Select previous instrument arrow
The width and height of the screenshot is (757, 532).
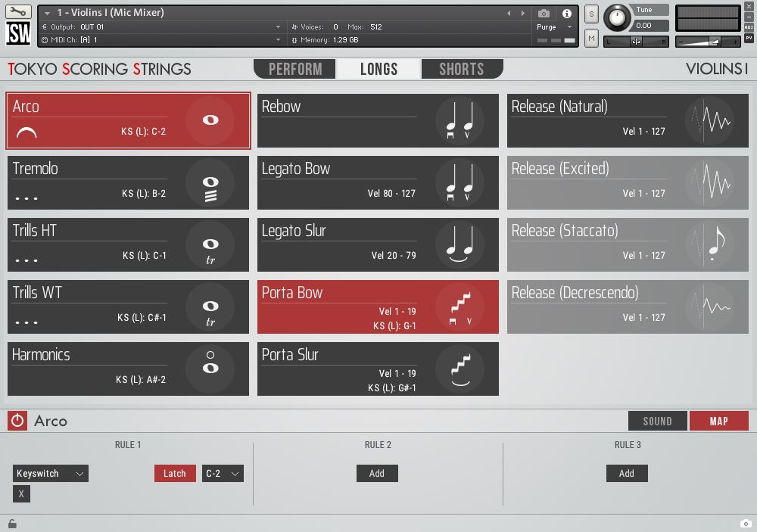click(x=509, y=14)
